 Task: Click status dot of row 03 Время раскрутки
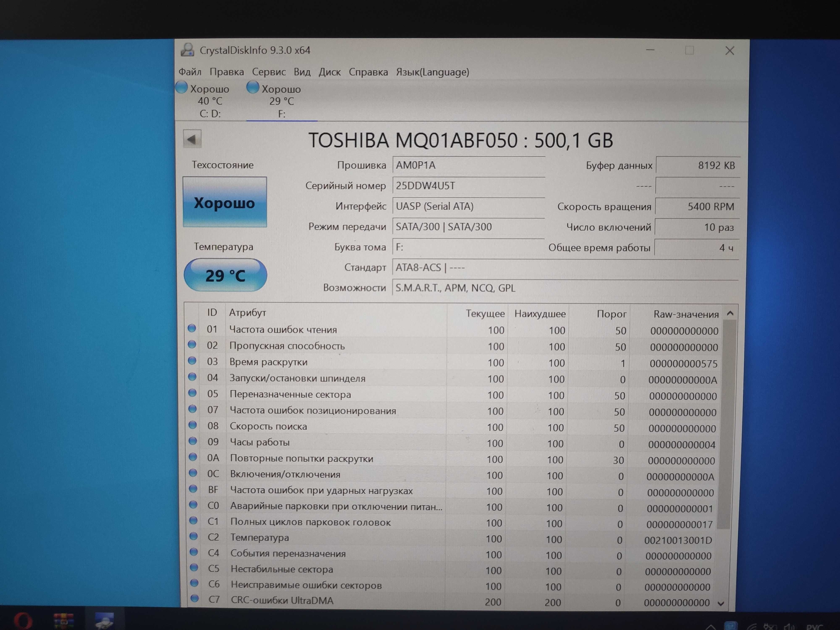193,361
